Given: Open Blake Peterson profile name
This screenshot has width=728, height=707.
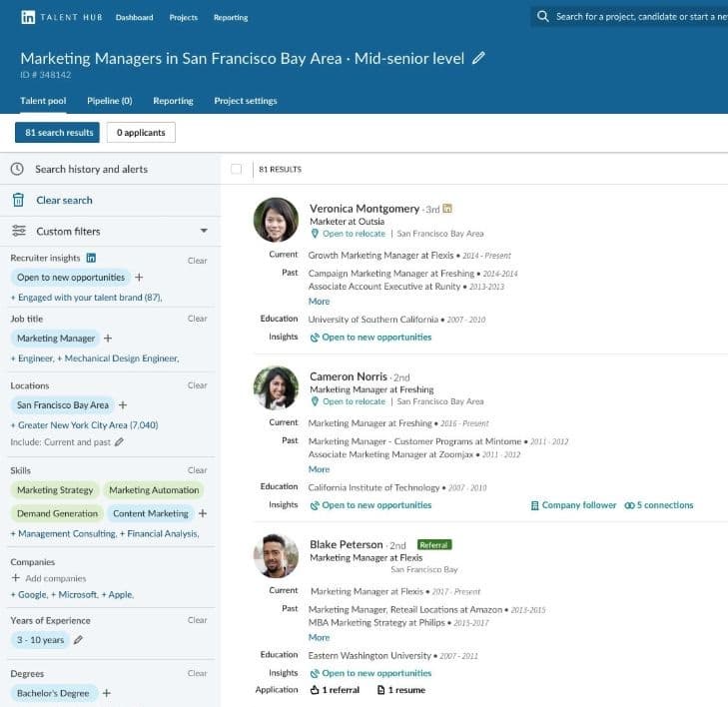Looking at the screenshot, I should tap(347, 544).
